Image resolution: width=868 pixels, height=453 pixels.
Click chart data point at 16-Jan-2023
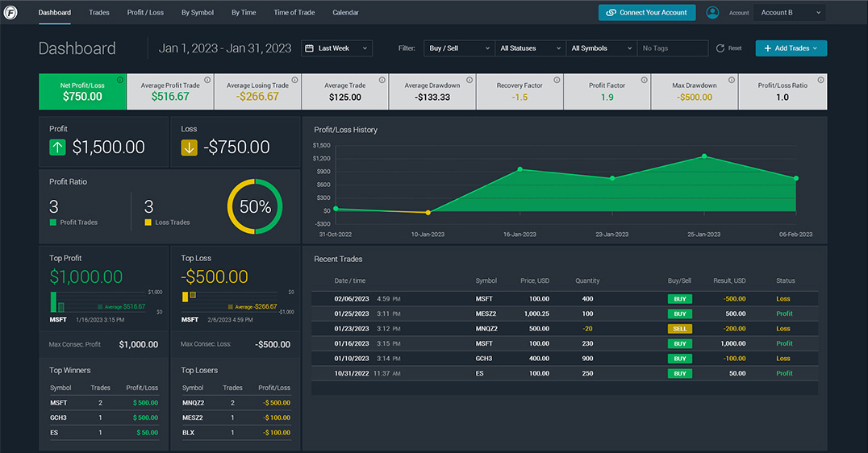520,169
